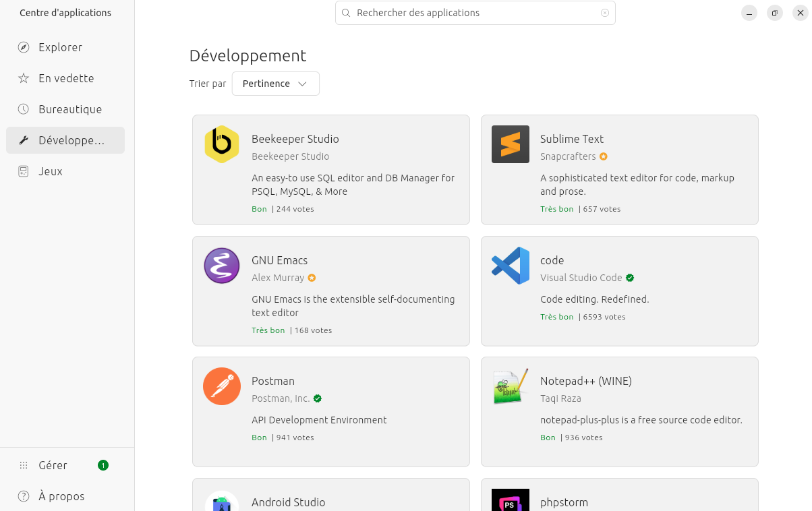The width and height of the screenshot is (812, 511).
Task: Open the À propos page
Action: point(61,496)
